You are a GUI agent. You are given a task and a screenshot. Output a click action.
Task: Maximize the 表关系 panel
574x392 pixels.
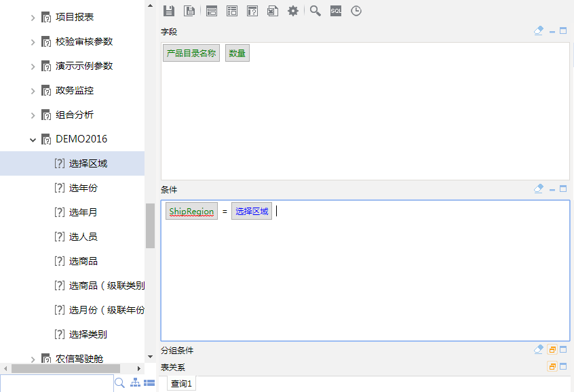(563, 366)
